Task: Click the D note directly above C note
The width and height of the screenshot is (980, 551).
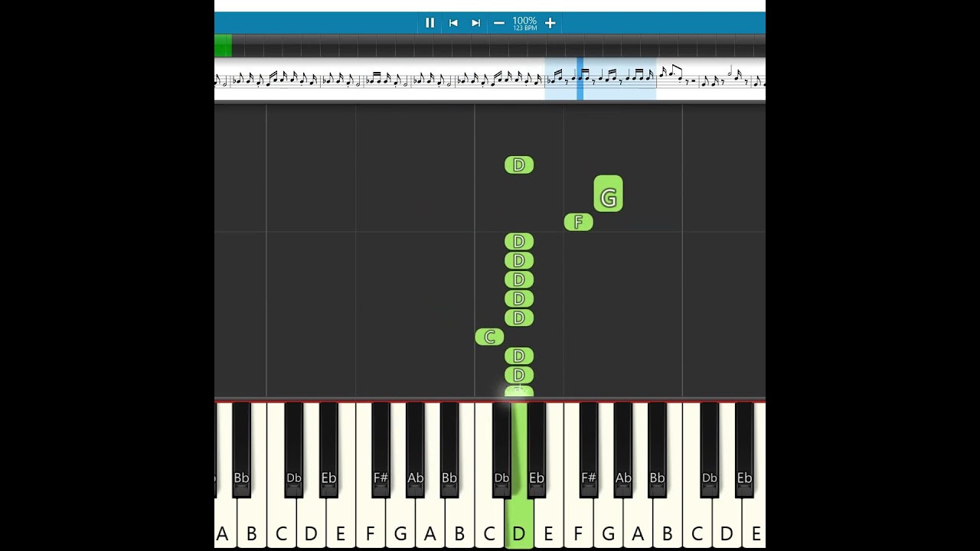Action: pos(519,318)
